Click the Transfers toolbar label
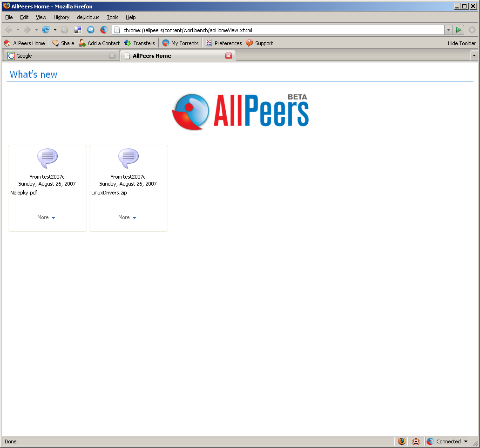480x448 pixels. point(144,43)
